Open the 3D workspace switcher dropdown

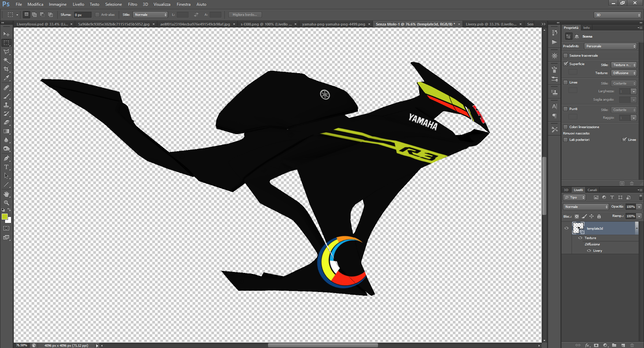(x=618, y=15)
